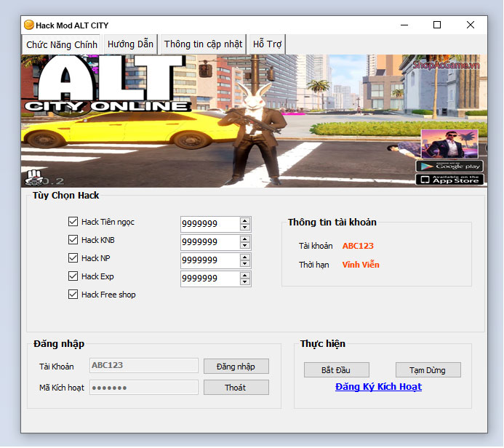
Task: Open the Đăng Ký Kích Hoạt link
Action: pos(378,387)
